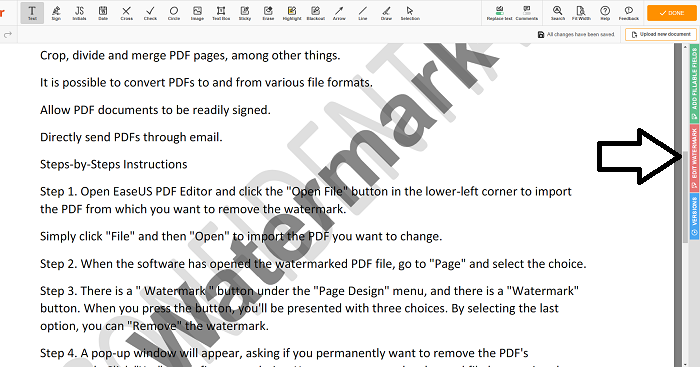Pick the Line tool
The width and height of the screenshot is (700, 367).
point(362,13)
